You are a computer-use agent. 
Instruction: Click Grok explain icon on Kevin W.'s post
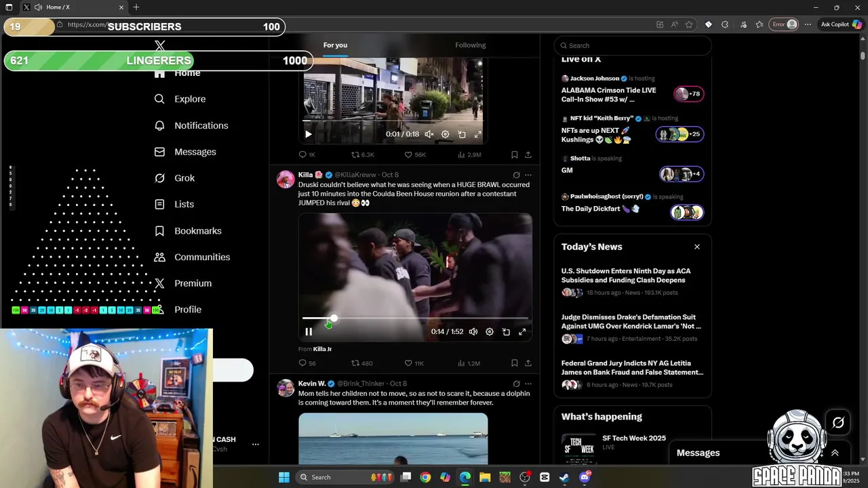click(x=516, y=384)
